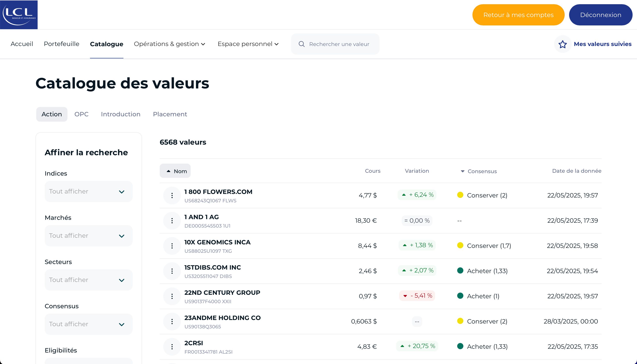Screen dimensions: 637x364
Task: Click price 18,30 € of 1 AND 1 AG
Action: click(366, 220)
